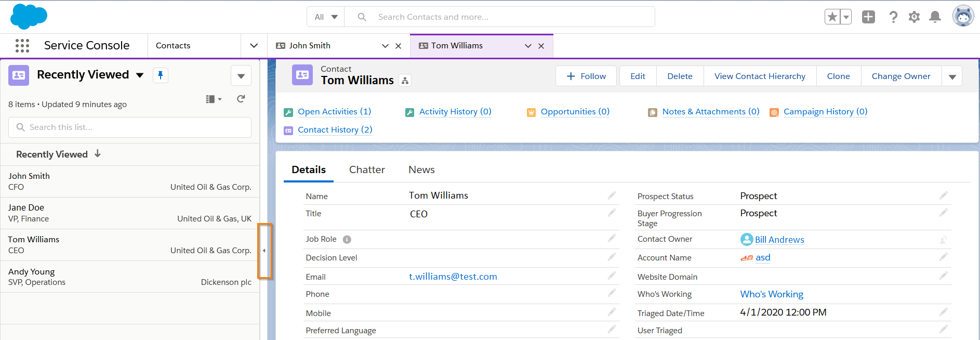Toggle sort direction on Recently Viewed column
980x340 pixels.
[x=98, y=154]
